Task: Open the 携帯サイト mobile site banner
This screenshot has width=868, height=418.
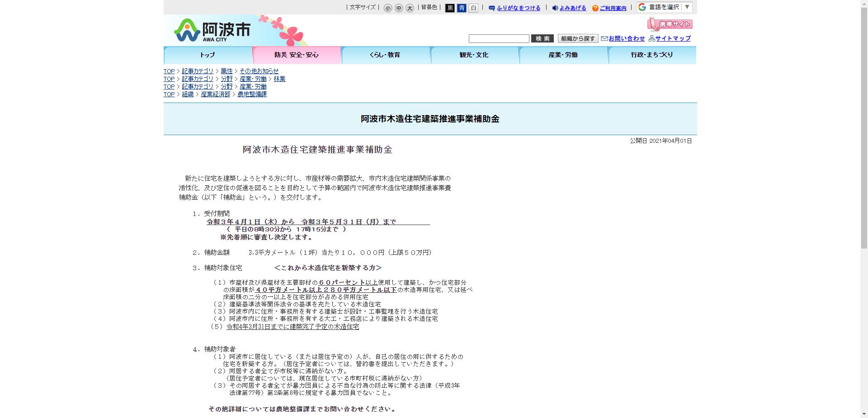Action: [x=670, y=24]
